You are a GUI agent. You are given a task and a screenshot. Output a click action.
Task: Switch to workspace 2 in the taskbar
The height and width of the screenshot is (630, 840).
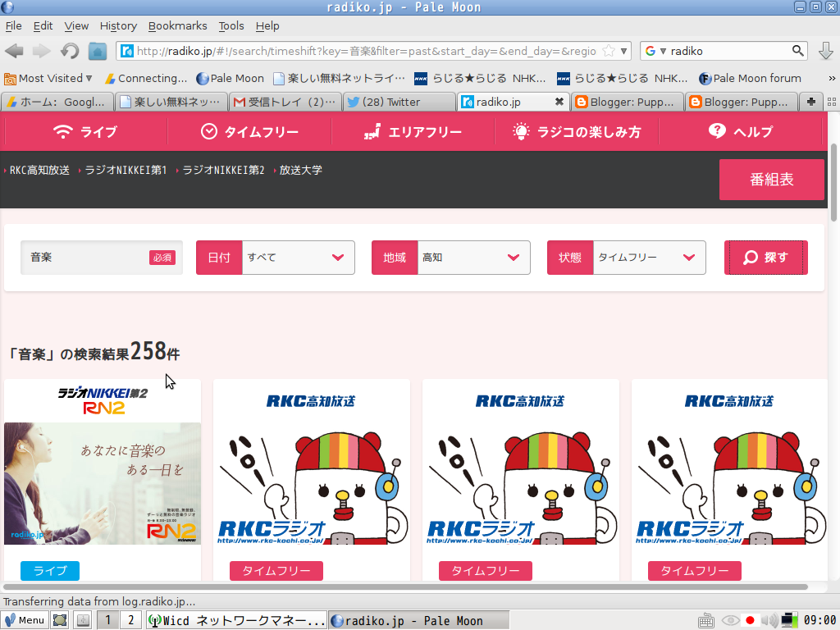click(129, 619)
